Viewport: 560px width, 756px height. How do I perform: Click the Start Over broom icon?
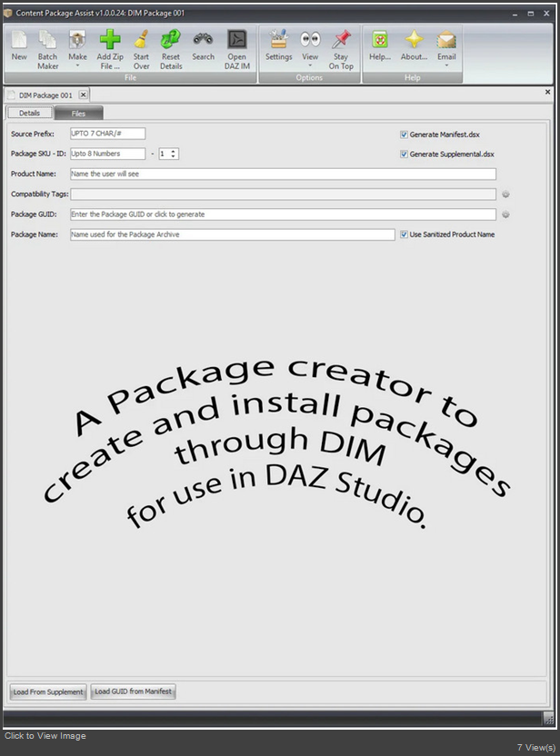click(x=141, y=40)
